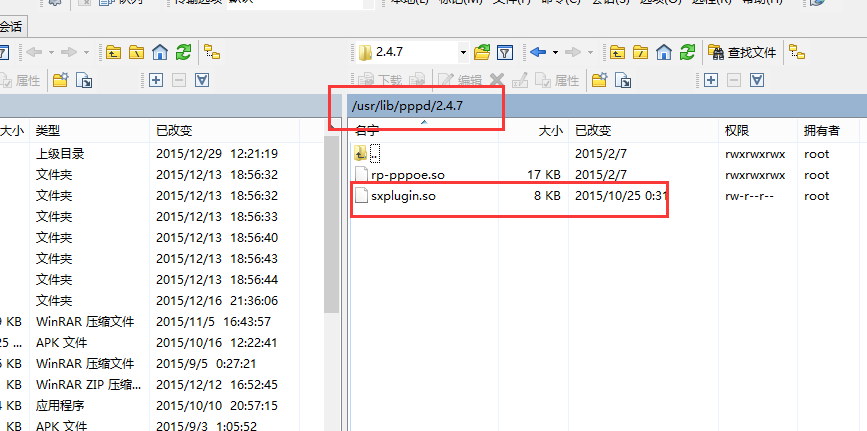Click the blue back arrow in remote panel
Image resolution: width=867 pixels, height=431 pixels.
click(x=538, y=53)
